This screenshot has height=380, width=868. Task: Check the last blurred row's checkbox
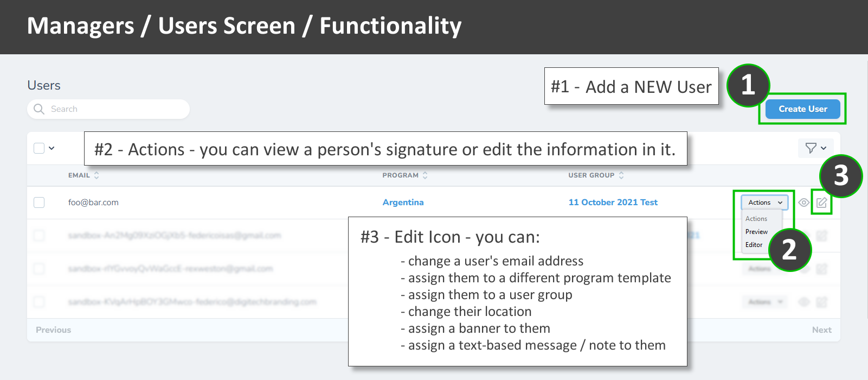[x=39, y=302]
